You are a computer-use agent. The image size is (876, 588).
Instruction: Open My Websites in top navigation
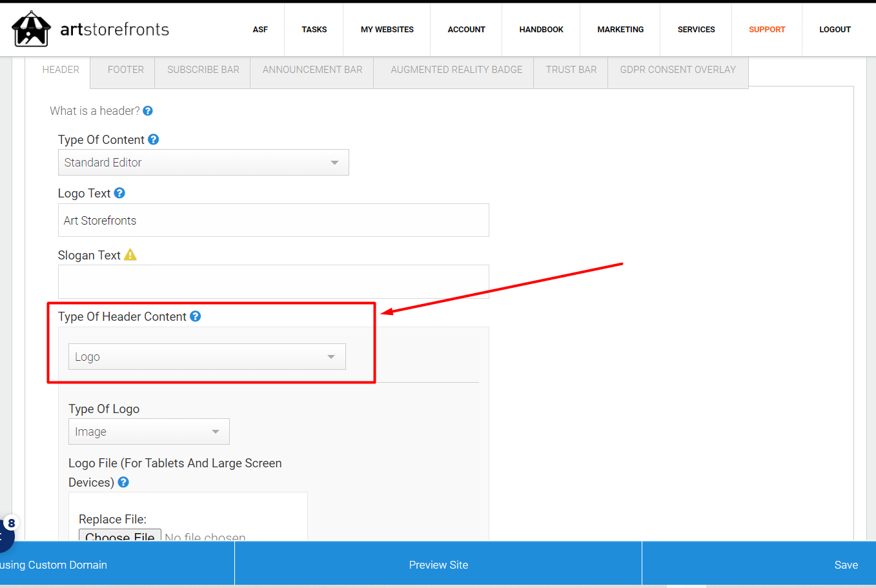point(387,30)
